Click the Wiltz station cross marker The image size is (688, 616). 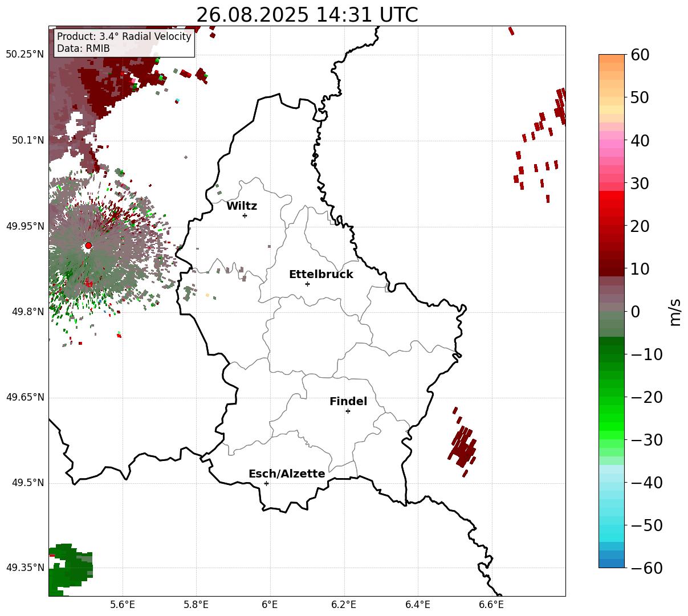(245, 215)
